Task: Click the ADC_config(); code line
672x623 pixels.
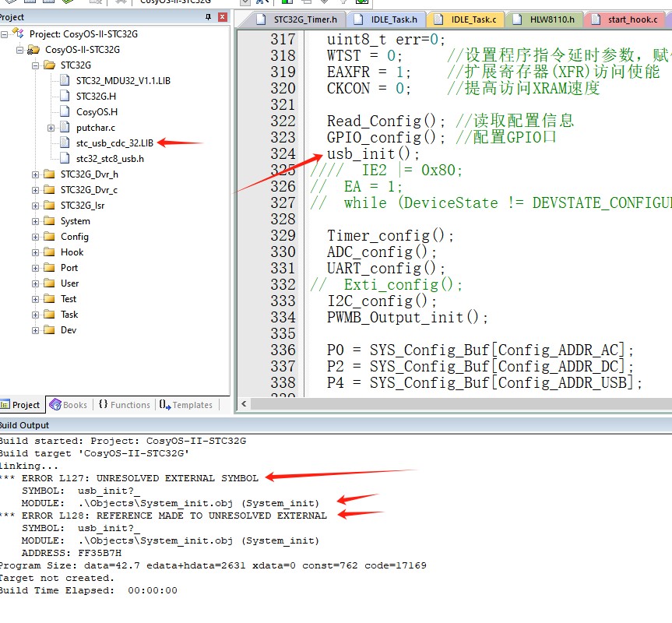Action: tap(382, 252)
